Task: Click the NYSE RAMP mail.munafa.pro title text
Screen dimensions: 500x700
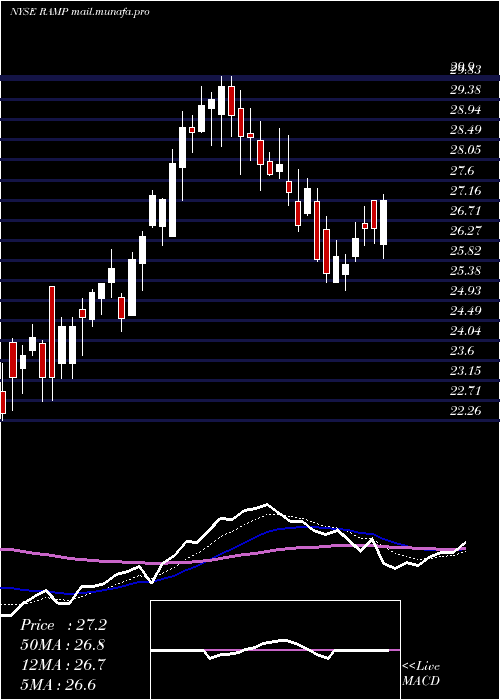Action: pos(79,12)
